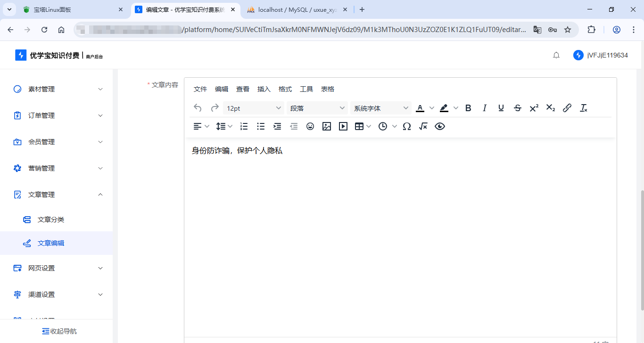
Task: Insert an emoji into the article
Action: [x=310, y=126]
